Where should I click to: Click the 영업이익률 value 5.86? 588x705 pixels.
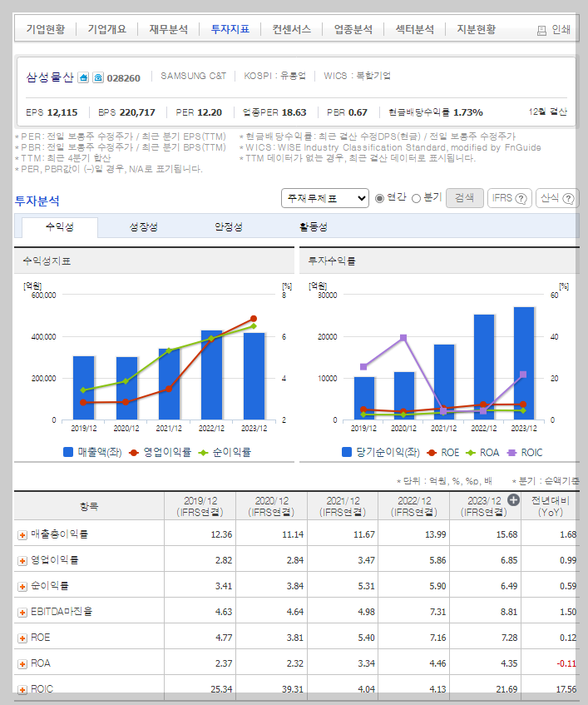tap(437, 560)
